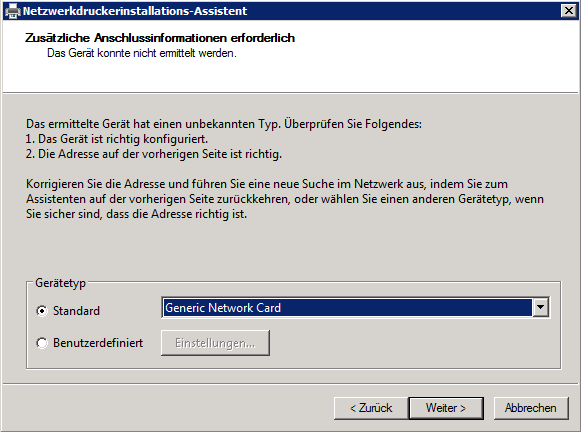
Task: Click the text Das Gerät konnte nicht ermittelt werden
Action: coord(142,53)
